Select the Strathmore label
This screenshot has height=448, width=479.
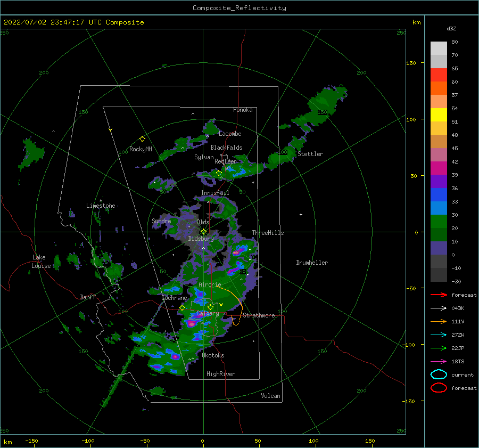[259, 315]
